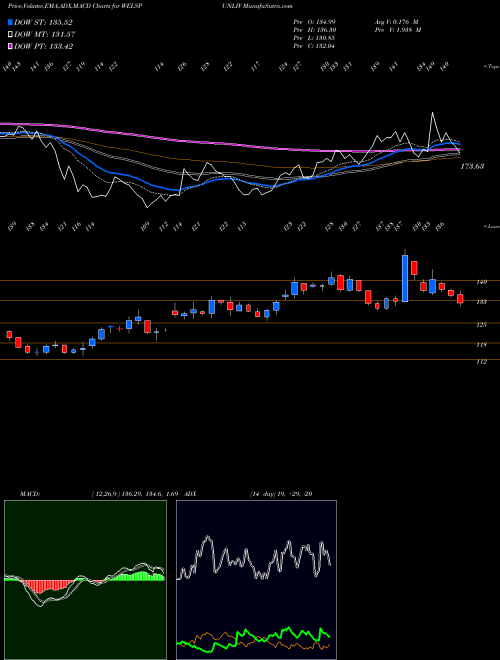
Task: Click the MACD '(12,26,9) 136.29, 134.6, 1.69' values
Action: pos(136,494)
